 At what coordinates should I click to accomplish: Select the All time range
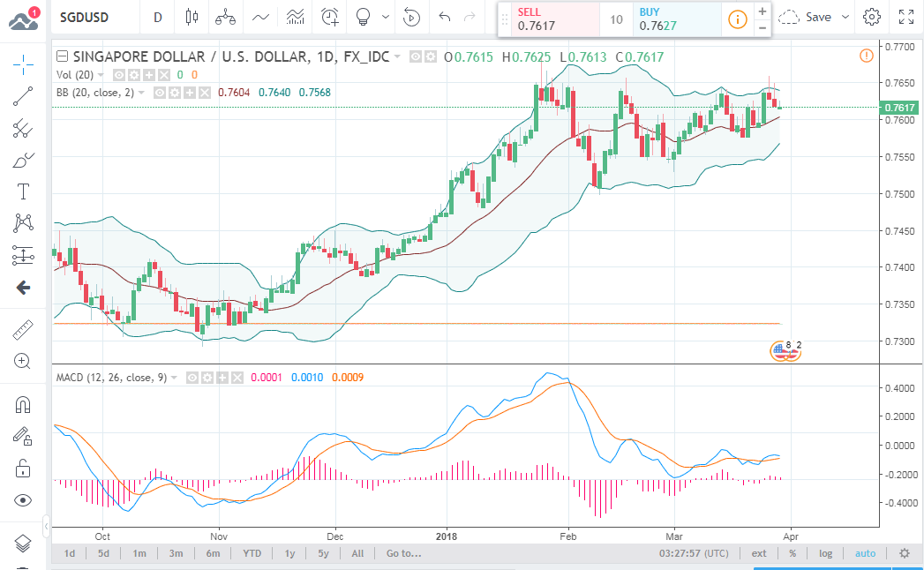click(357, 553)
